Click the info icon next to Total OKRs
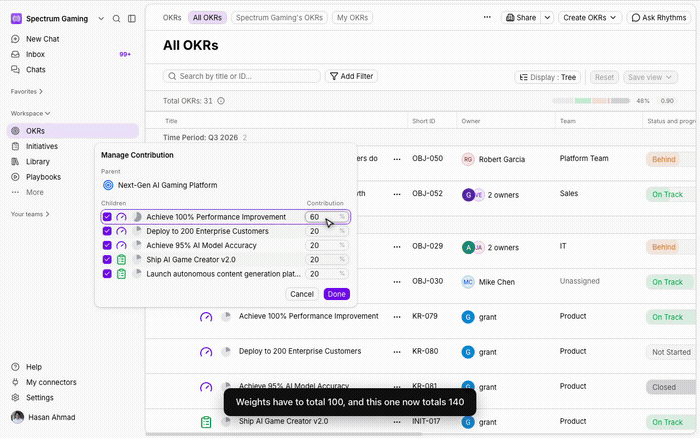 pyautogui.click(x=221, y=101)
